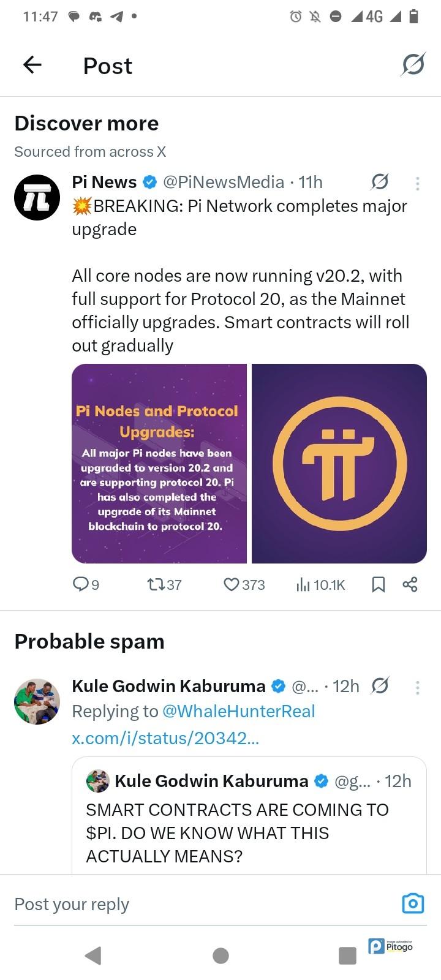Viewport: 441px width, 980px height.
Task: Tap Grok icon on Kule Godwin's reply
Action: (380, 686)
